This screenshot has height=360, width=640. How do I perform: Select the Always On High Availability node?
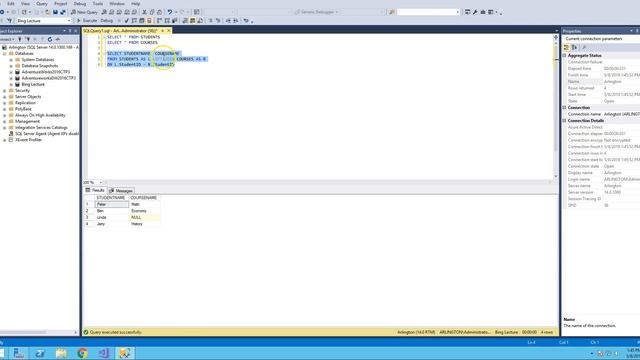(x=40, y=116)
